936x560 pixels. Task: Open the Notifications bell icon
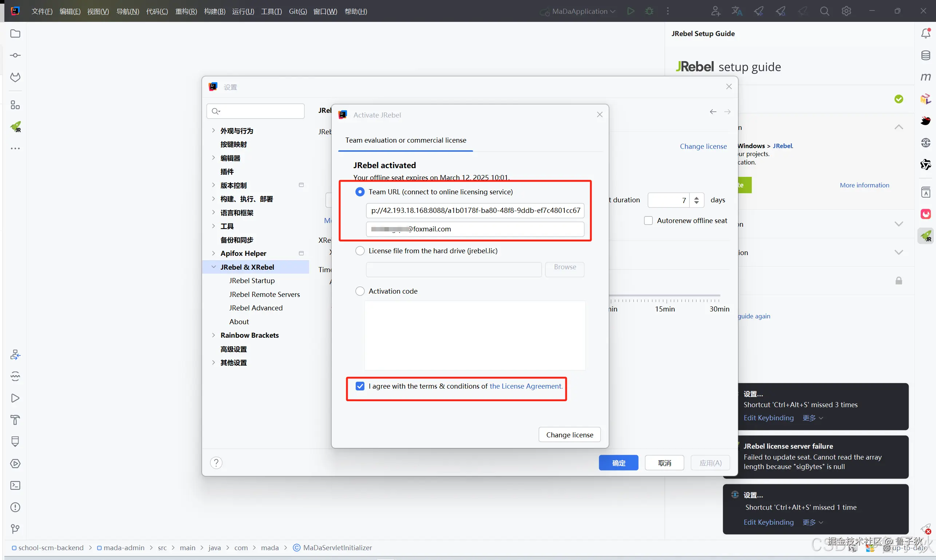925,33
